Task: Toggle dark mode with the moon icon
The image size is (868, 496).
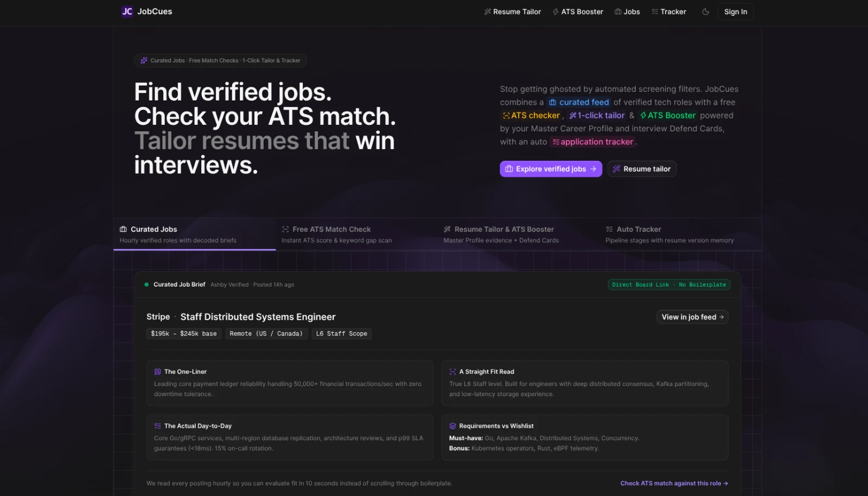Action: 705,11
